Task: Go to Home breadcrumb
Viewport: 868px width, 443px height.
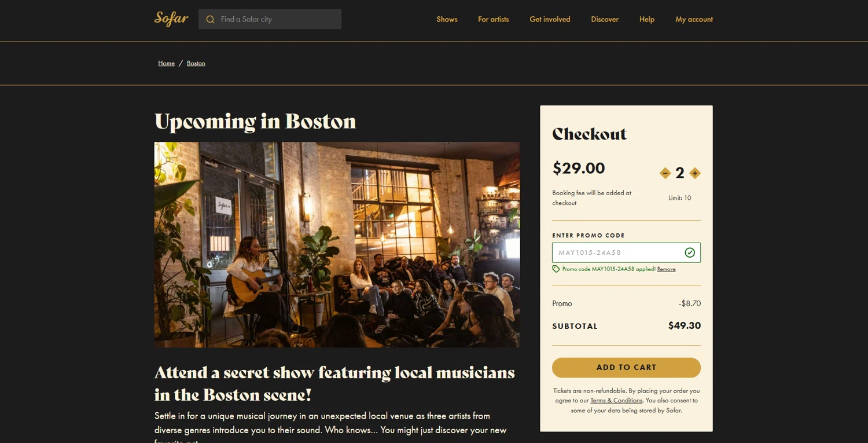Action: pyautogui.click(x=166, y=63)
